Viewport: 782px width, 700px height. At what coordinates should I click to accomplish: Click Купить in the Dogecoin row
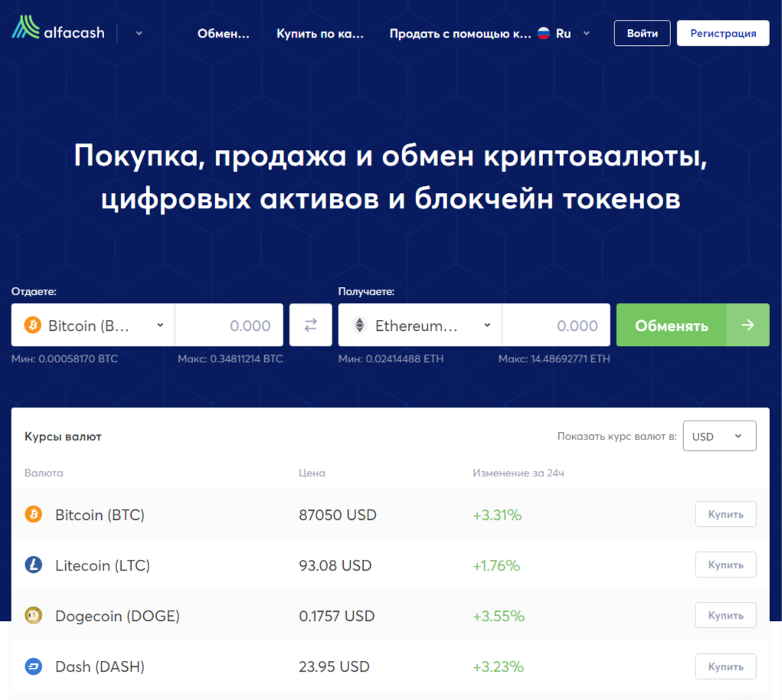pyautogui.click(x=725, y=615)
